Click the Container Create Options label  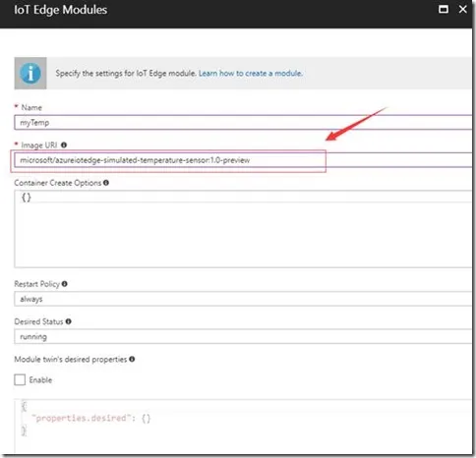click(58, 183)
